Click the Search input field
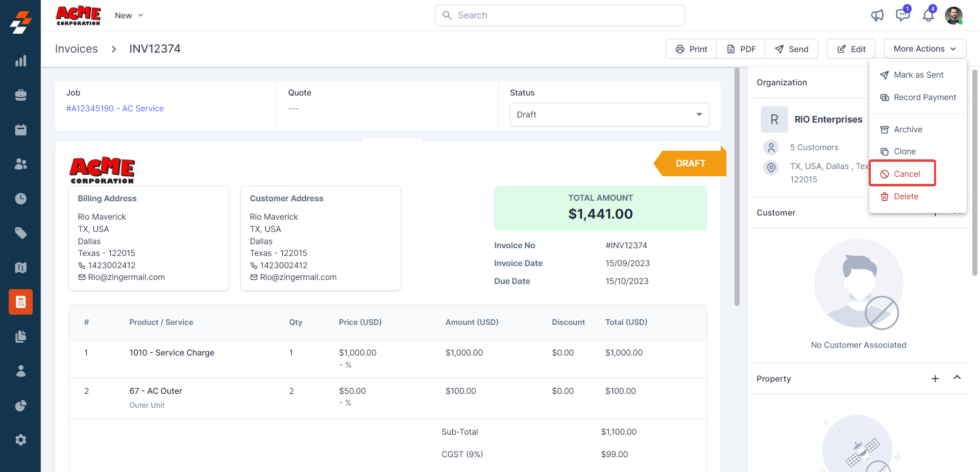This screenshot has width=980, height=472. (559, 15)
